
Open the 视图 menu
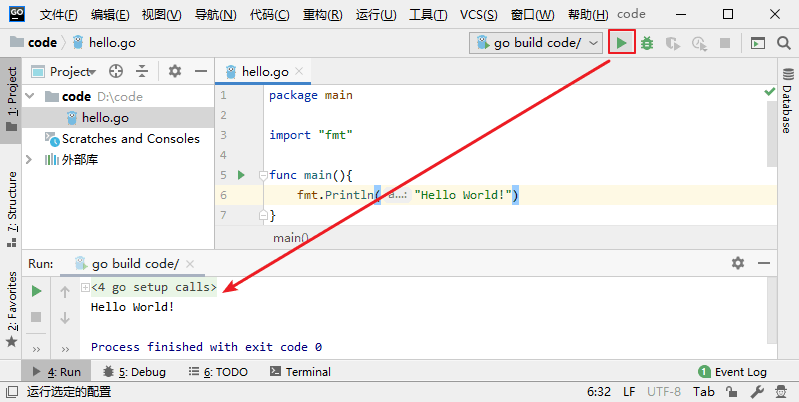pos(162,15)
